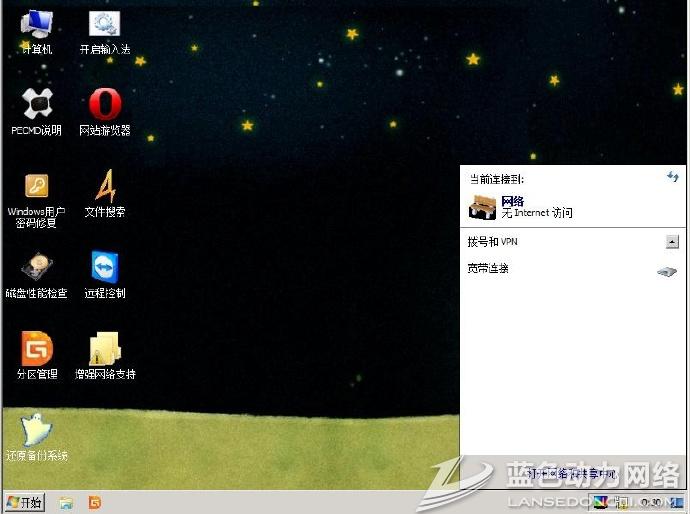
Task: Launch the 还原备份系统 ghost icon
Action: 37,437
